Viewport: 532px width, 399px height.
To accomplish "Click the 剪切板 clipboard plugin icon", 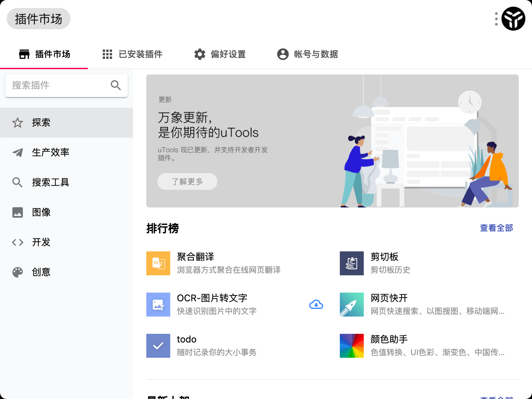I will (352, 263).
